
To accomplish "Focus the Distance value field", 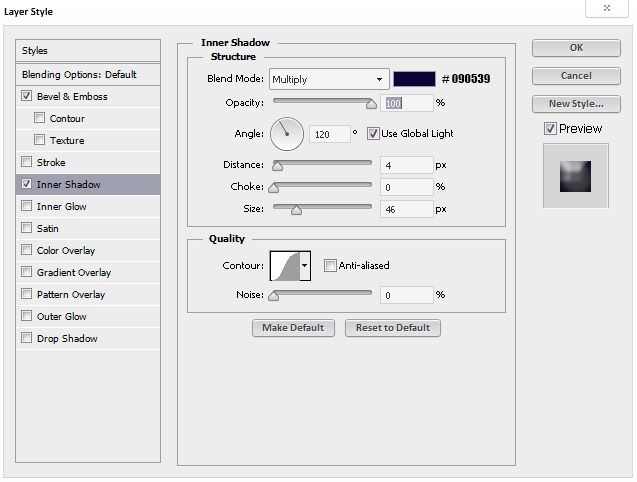I will coord(407,165).
